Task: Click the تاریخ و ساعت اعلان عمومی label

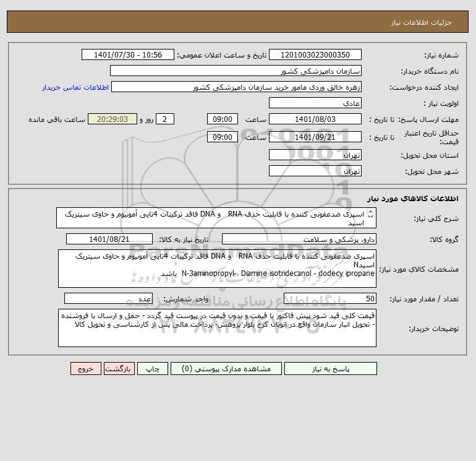Action: (x=221, y=55)
